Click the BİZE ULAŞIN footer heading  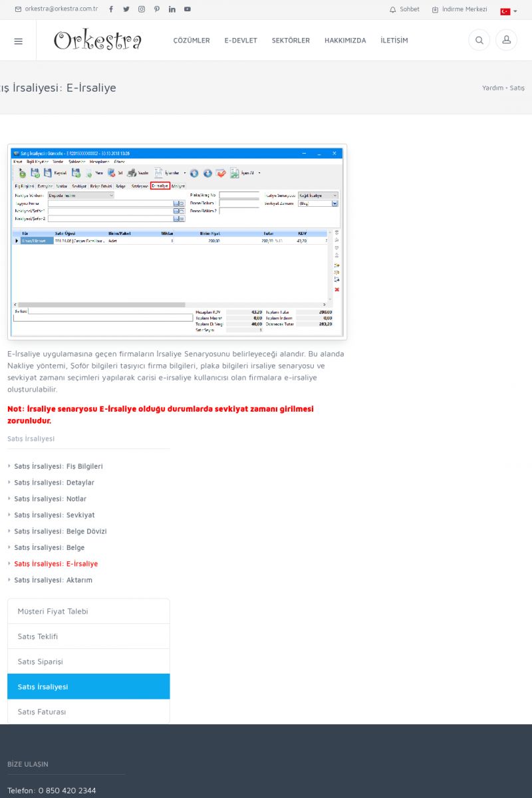pyautogui.click(x=28, y=764)
